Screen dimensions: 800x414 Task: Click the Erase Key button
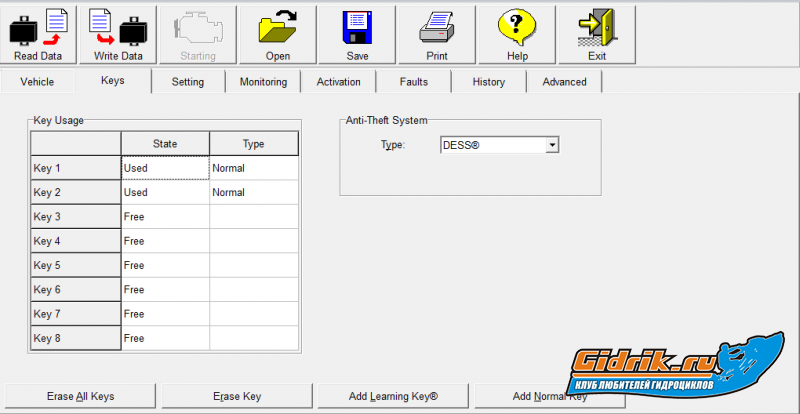pos(238,396)
